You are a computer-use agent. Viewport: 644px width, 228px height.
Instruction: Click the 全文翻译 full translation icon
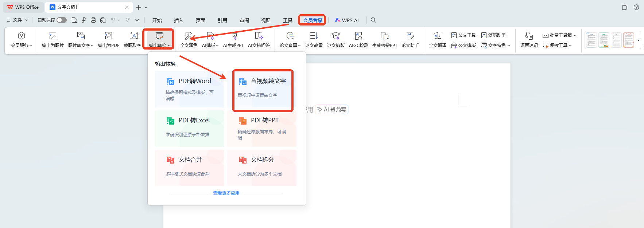[438, 36]
